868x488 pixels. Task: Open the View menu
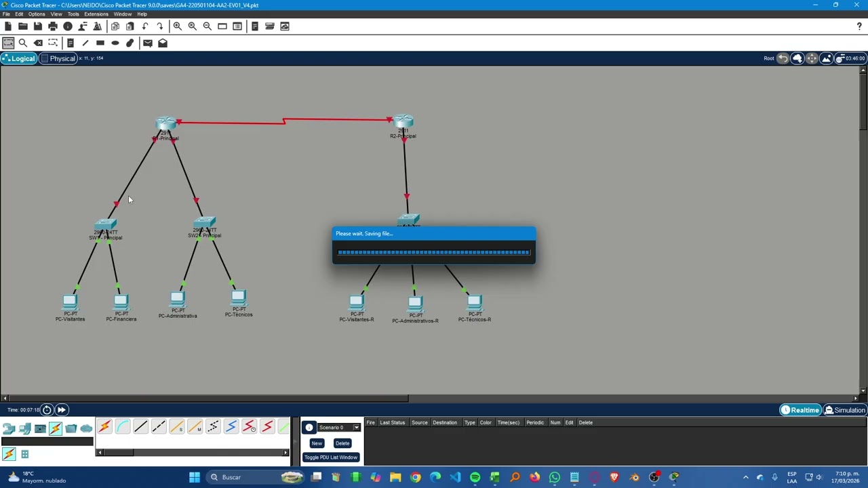56,14
